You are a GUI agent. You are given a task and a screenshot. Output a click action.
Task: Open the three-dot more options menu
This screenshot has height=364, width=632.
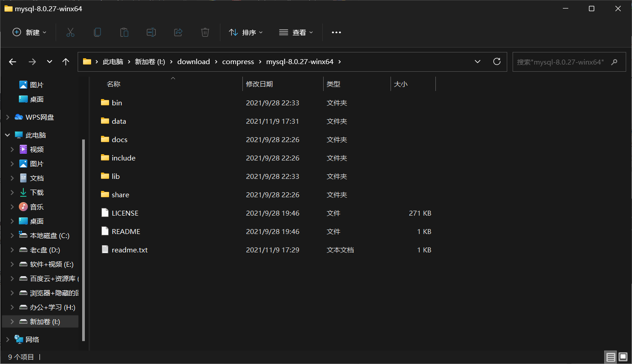point(336,32)
